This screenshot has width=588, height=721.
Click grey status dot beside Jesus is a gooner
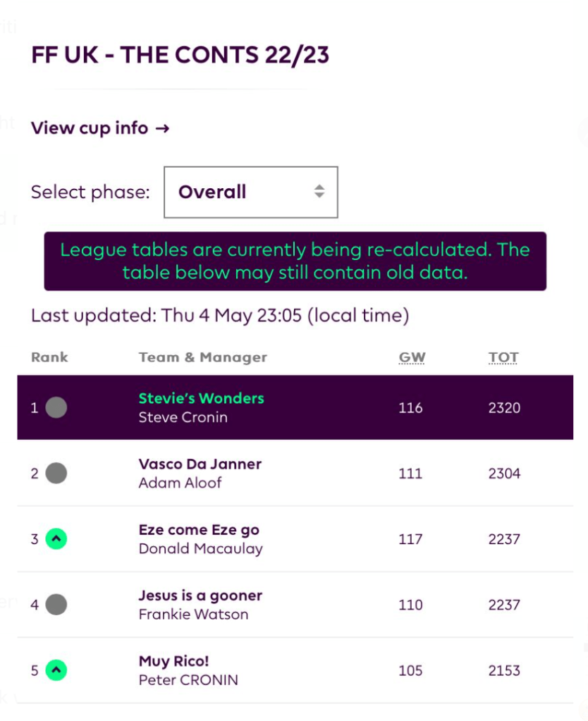point(56,605)
